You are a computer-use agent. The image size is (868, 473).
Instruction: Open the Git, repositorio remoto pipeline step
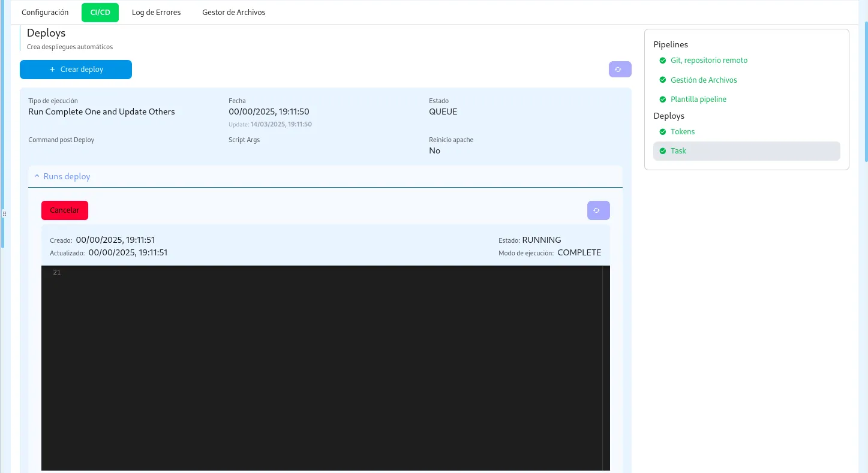point(709,61)
